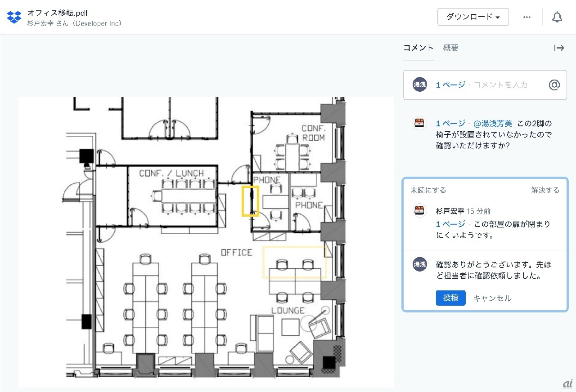
Task: Open the 1 ページ link in the door comment
Action: coord(450,224)
